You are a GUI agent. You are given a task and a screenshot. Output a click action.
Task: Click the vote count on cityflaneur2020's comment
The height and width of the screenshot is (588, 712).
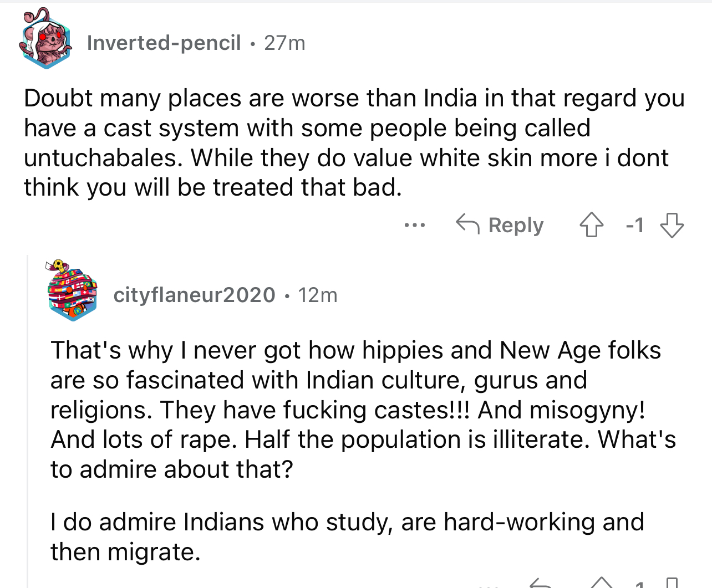(639, 584)
